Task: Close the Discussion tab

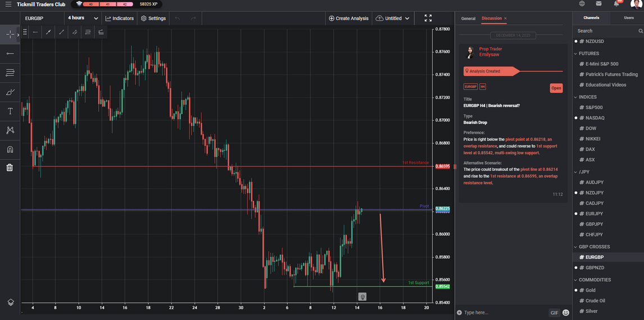Action: tap(506, 19)
